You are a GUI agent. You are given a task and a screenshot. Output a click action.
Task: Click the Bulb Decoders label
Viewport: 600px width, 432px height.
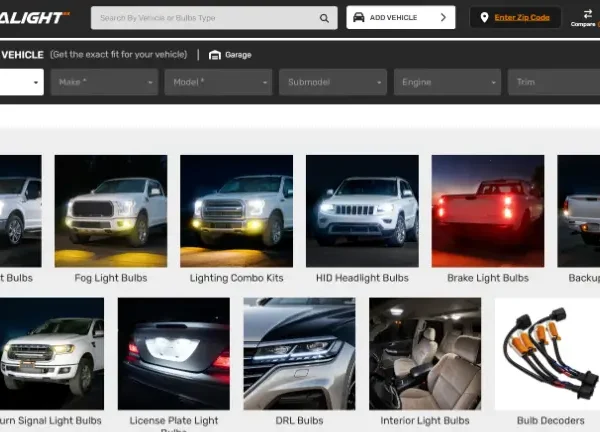pos(551,421)
